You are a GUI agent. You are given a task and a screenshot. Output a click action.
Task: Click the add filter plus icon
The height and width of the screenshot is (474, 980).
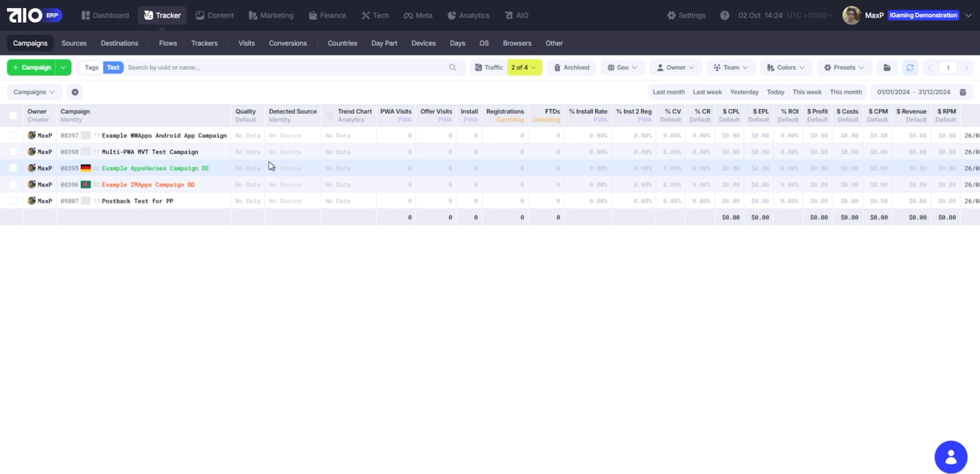click(75, 92)
